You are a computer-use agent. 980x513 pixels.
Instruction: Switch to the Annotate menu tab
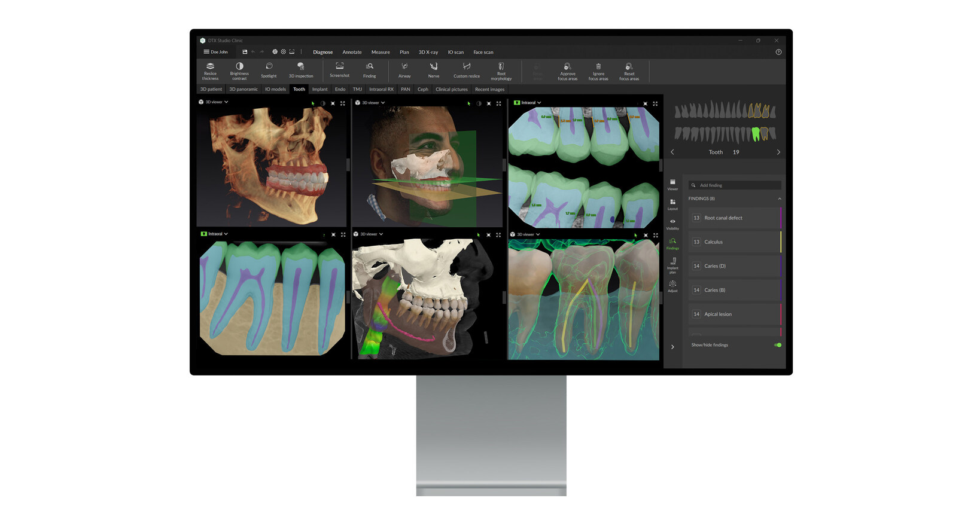click(x=352, y=52)
